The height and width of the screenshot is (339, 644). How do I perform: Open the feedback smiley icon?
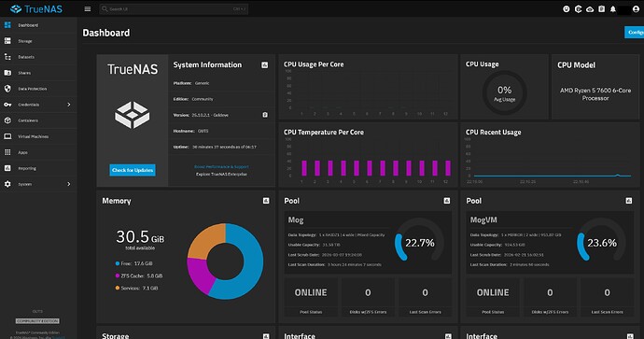[x=567, y=8]
